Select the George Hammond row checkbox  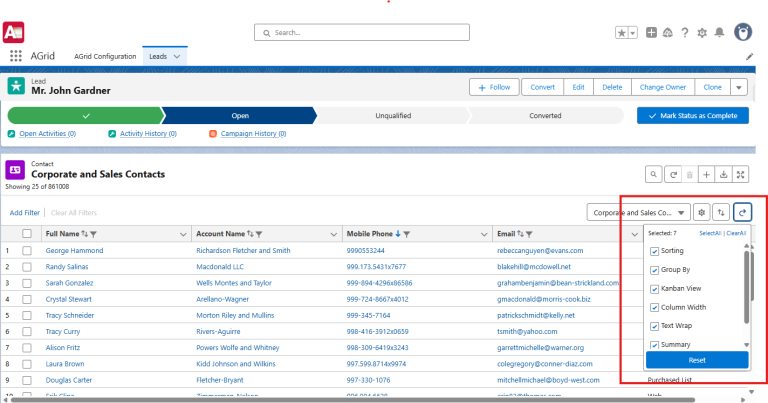27,250
